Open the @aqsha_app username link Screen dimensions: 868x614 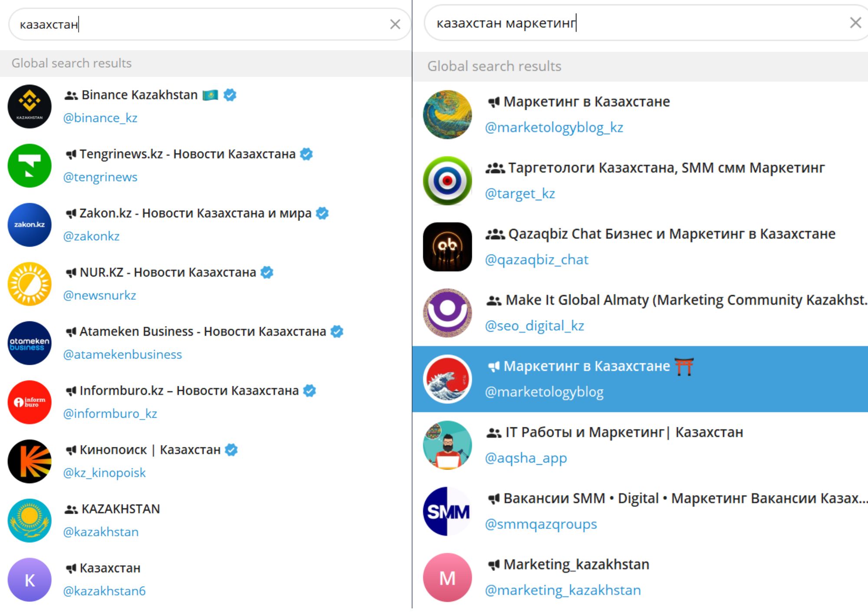[x=526, y=458]
